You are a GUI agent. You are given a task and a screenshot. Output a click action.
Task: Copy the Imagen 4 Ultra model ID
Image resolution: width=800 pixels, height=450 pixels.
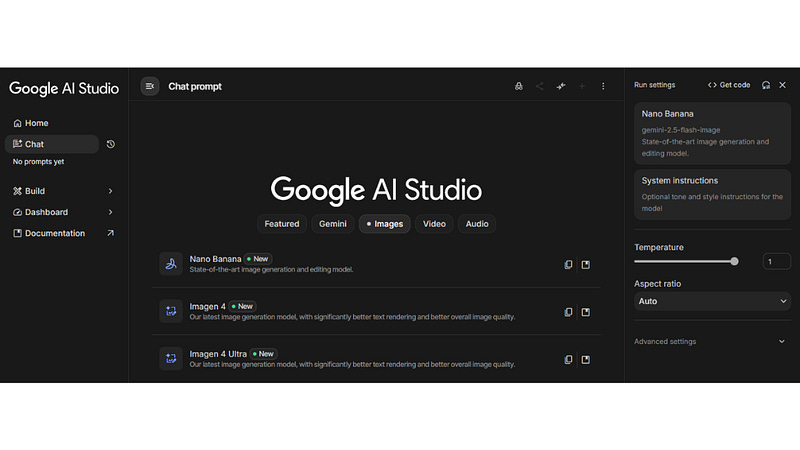[x=568, y=359]
